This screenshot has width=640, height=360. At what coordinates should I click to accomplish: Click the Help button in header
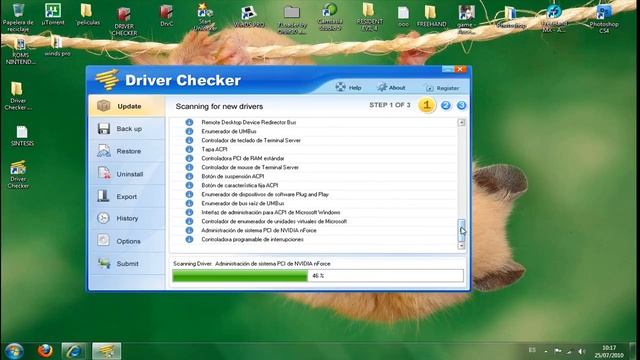tap(349, 87)
